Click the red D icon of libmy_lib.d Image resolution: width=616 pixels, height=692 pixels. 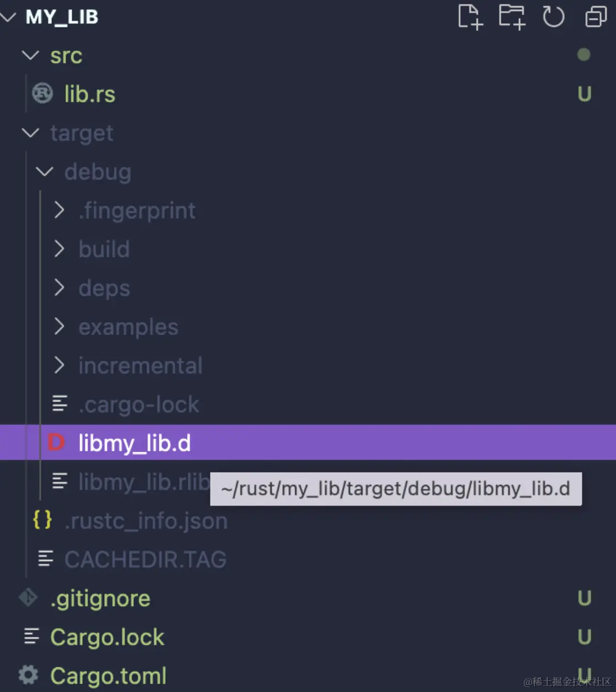(56, 442)
